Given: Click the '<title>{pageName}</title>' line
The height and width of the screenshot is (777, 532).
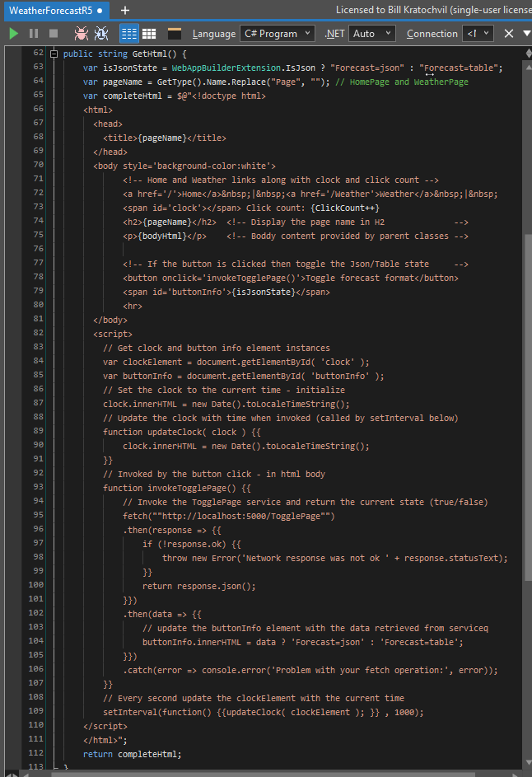Looking at the screenshot, I should (x=165, y=138).
